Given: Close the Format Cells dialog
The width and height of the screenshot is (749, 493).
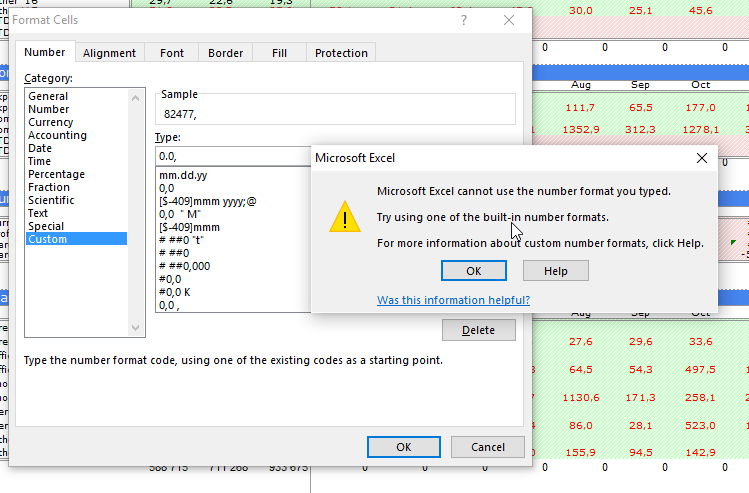Looking at the screenshot, I should point(509,20).
